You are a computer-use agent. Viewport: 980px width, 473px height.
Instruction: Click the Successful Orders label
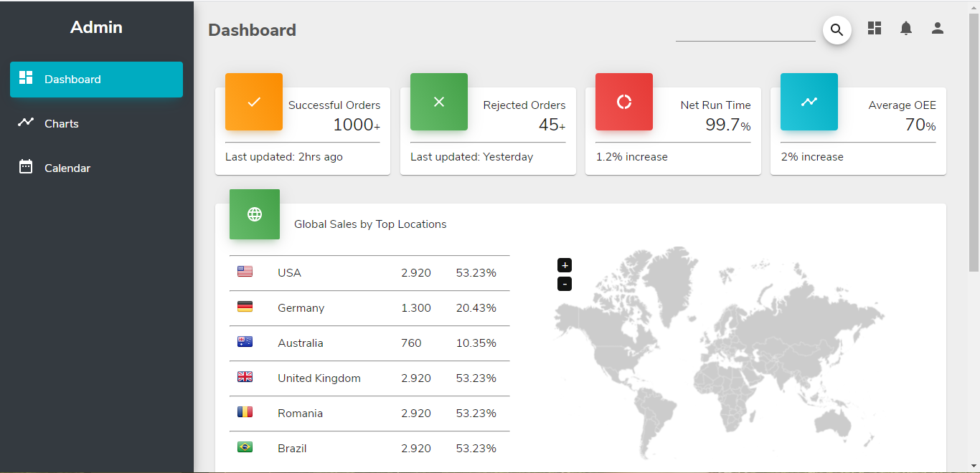334,105
